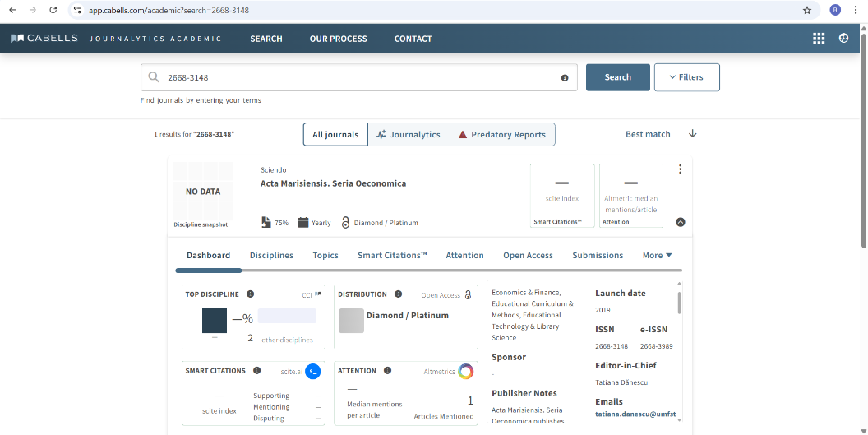The image size is (868, 435).
Task: Open Acta Marisiensis. Seria Oeconomica journal title
Action: coord(333,183)
